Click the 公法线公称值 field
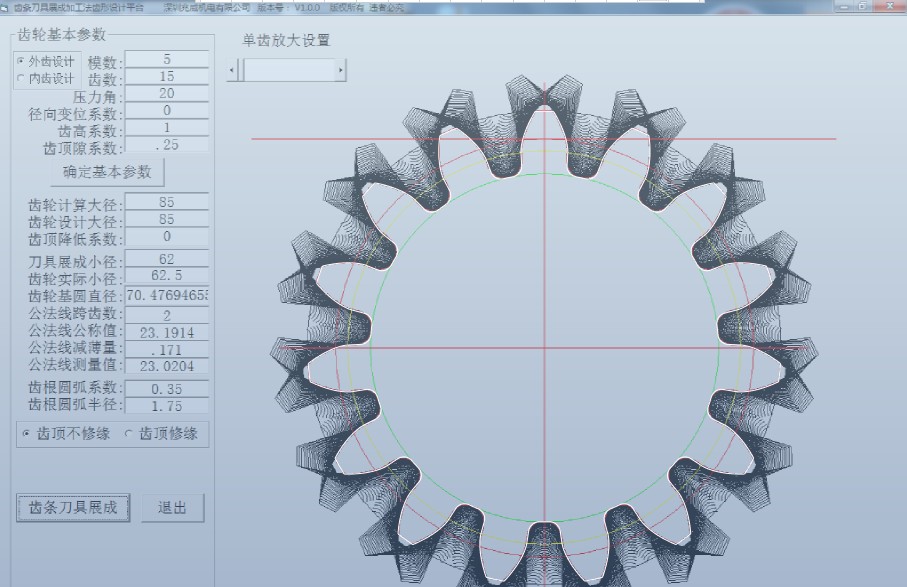The height and width of the screenshot is (587, 907). click(167, 333)
